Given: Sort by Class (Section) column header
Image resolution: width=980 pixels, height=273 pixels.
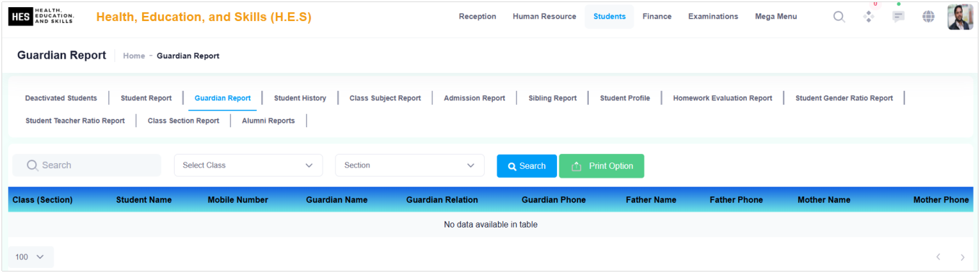Looking at the screenshot, I should pyautogui.click(x=43, y=200).
